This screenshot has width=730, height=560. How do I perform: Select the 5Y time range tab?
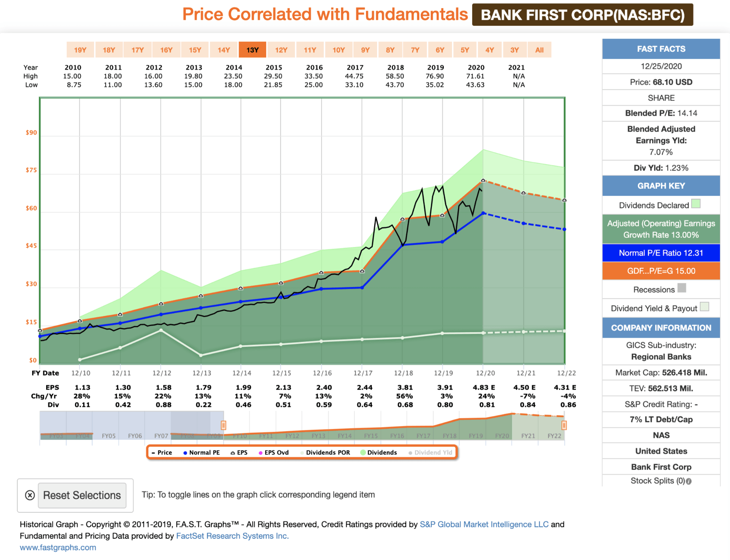click(x=465, y=50)
